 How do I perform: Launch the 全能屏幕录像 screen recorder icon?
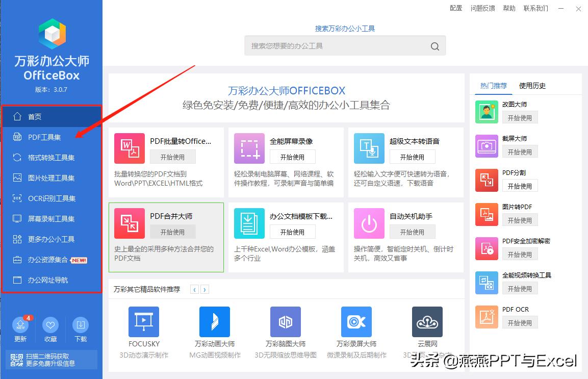coord(249,149)
